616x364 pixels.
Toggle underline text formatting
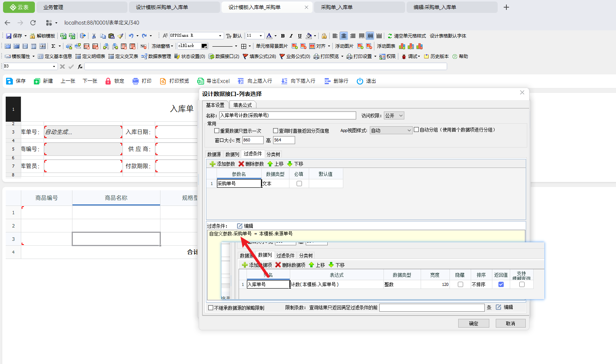(x=300, y=36)
